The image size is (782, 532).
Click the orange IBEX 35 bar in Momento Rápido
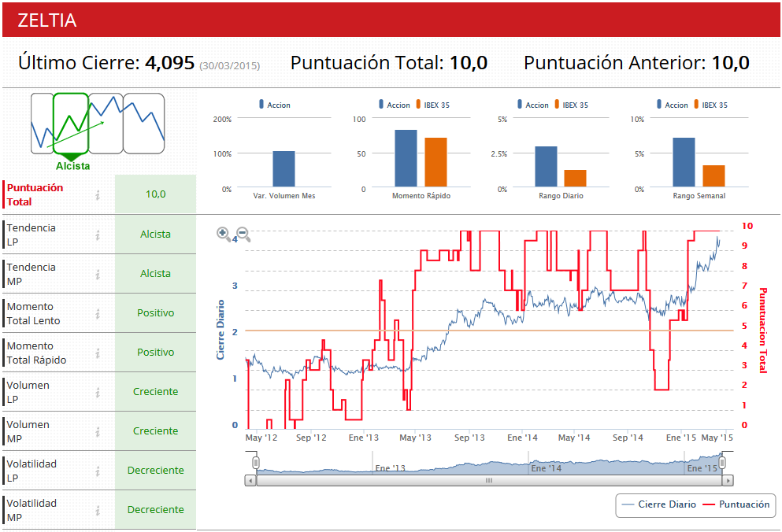coord(435,163)
